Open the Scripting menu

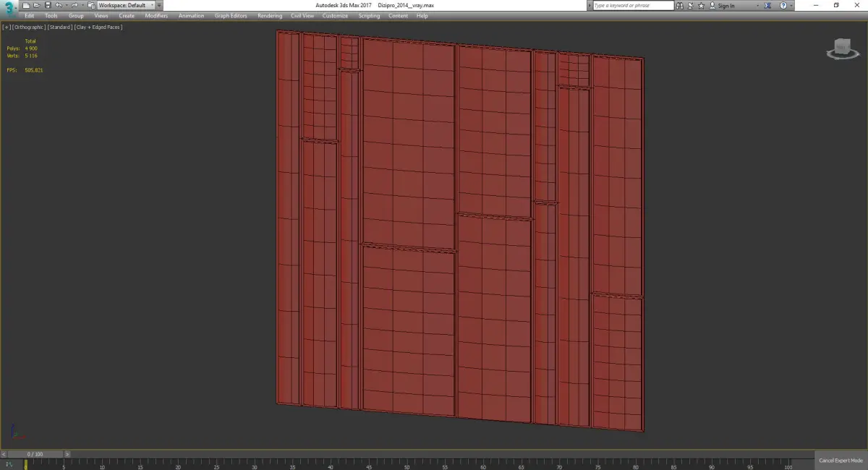tap(369, 15)
